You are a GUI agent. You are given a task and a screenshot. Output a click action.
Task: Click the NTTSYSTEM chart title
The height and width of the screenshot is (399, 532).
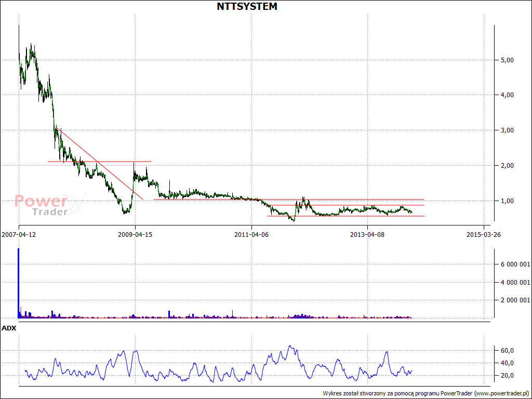point(247,6)
